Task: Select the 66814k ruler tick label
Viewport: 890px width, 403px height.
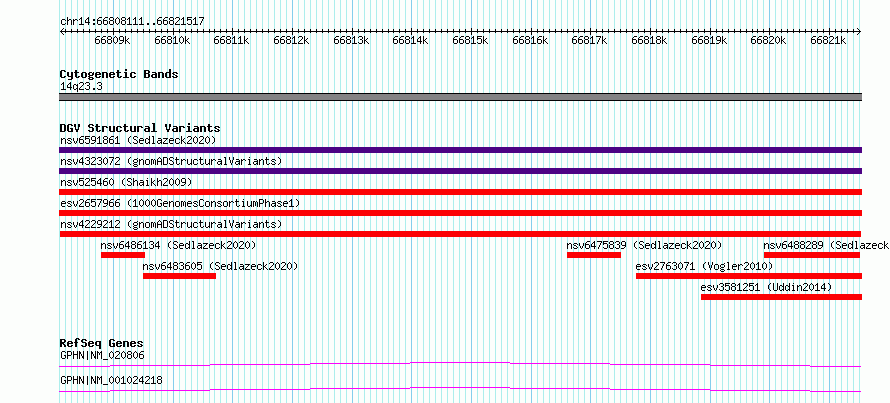Action: pyautogui.click(x=411, y=40)
